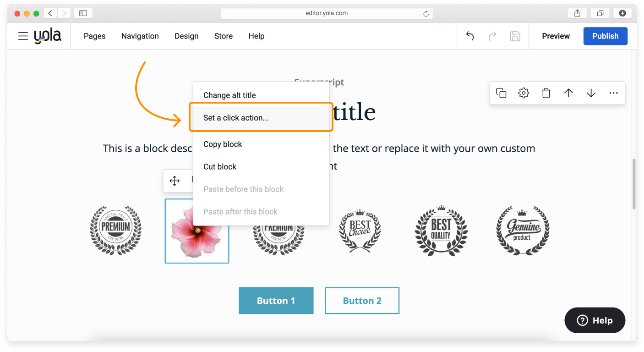The width and height of the screenshot is (644, 352).
Task: Open block settings gear icon
Action: (x=524, y=93)
